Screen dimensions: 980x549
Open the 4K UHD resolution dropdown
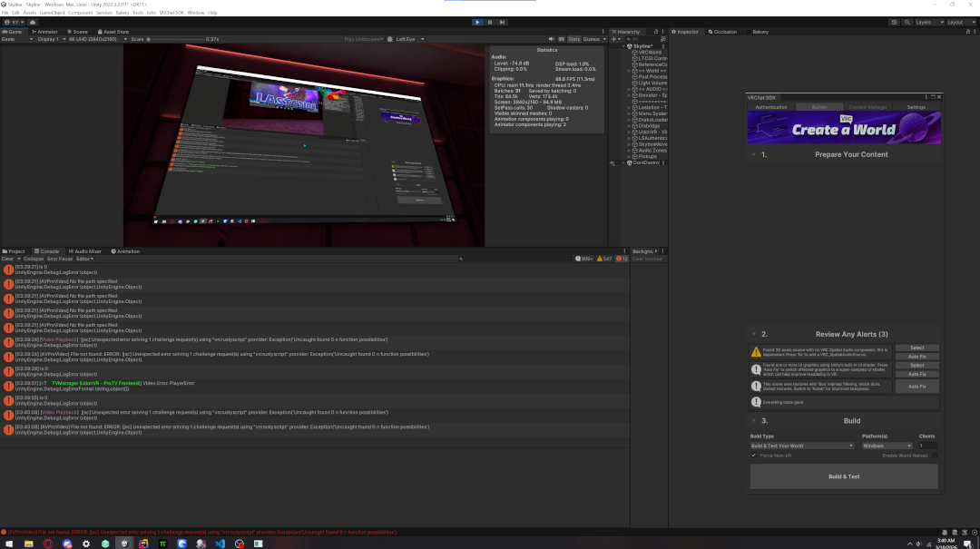point(97,39)
